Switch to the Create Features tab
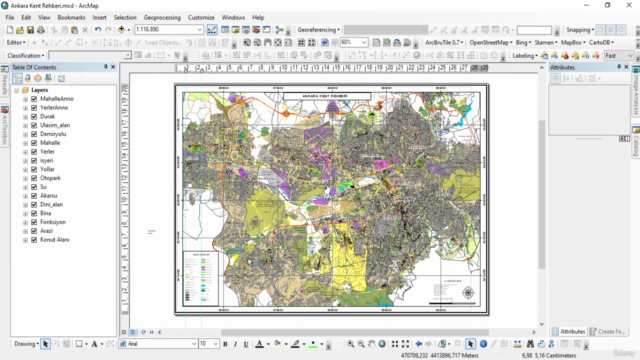The height and width of the screenshot is (360, 640). tap(608, 331)
